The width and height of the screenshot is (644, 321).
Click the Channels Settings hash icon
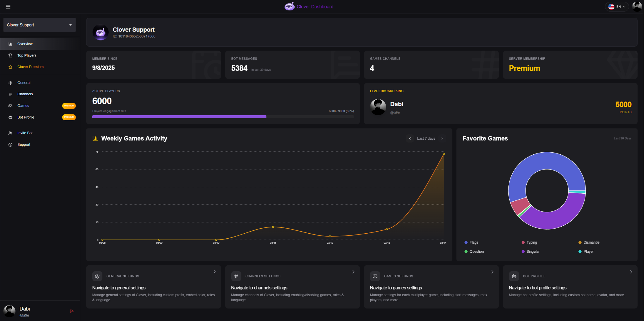[236, 276]
